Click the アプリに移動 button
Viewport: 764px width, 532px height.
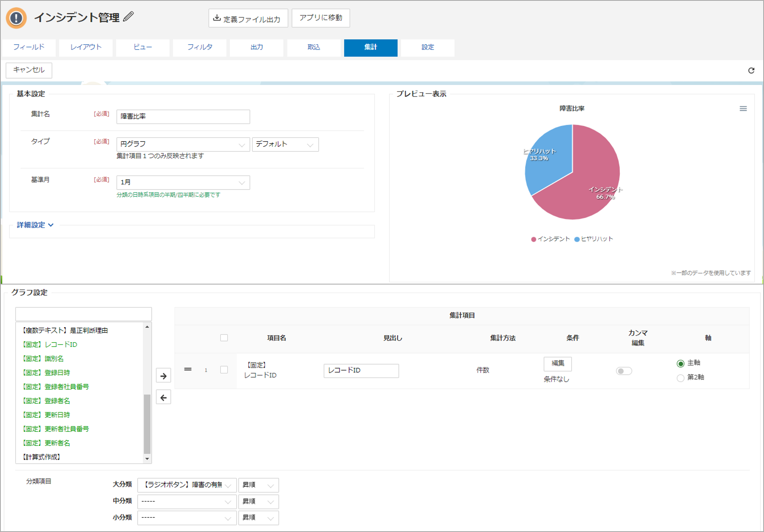(x=321, y=18)
